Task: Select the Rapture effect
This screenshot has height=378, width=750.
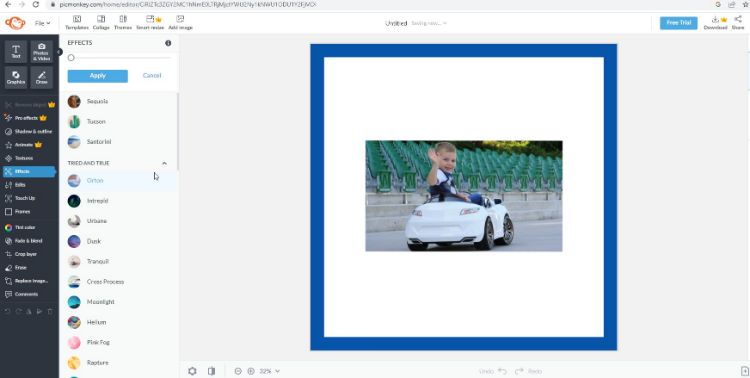Action: click(119, 363)
